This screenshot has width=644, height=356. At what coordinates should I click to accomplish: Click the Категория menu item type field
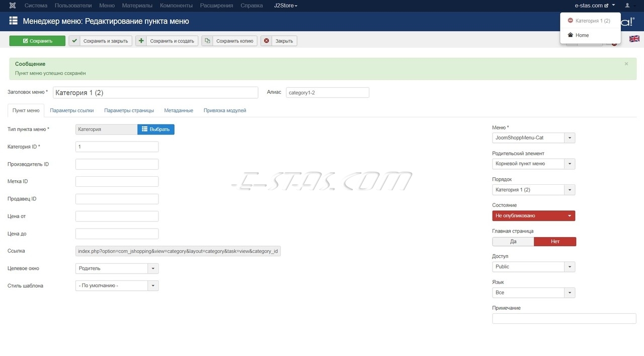[x=106, y=129]
